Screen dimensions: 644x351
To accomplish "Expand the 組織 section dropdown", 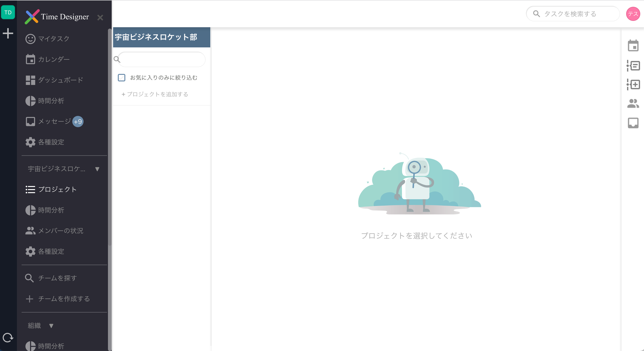I will click(x=51, y=325).
